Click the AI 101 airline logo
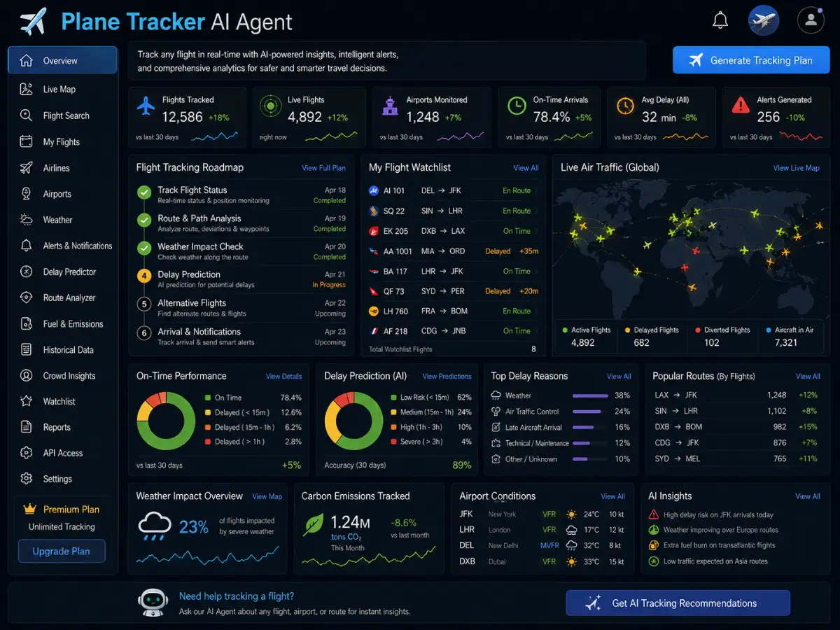The image size is (840, 630). click(x=374, y=190)
